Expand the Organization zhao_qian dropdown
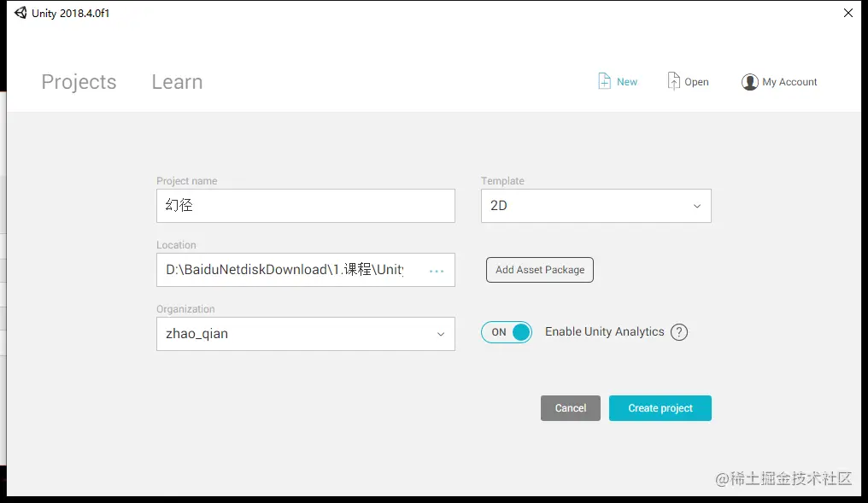 click(x=306, y=334)
